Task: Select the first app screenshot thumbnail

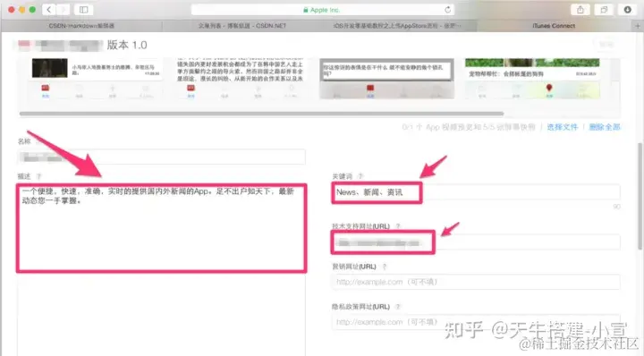Action: (94, 79)
